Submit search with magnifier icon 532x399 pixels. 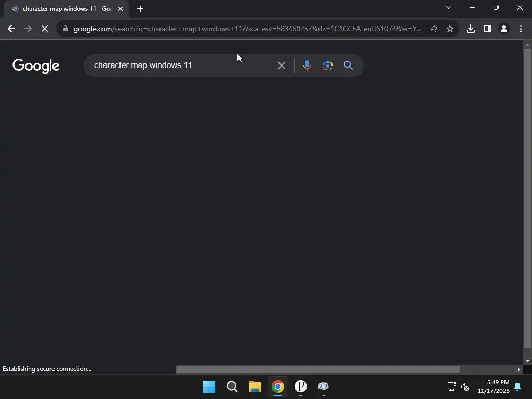(x=349, y=65)
